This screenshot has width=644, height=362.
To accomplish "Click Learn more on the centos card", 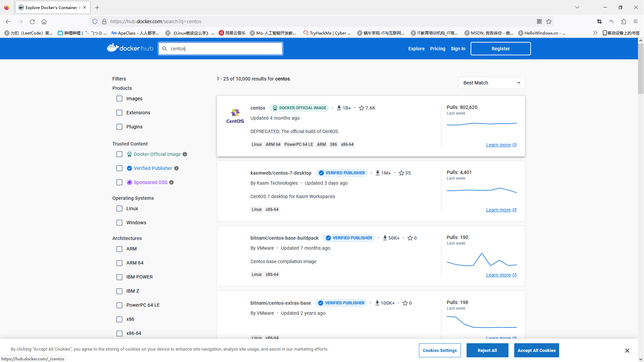I will (501, 145).
